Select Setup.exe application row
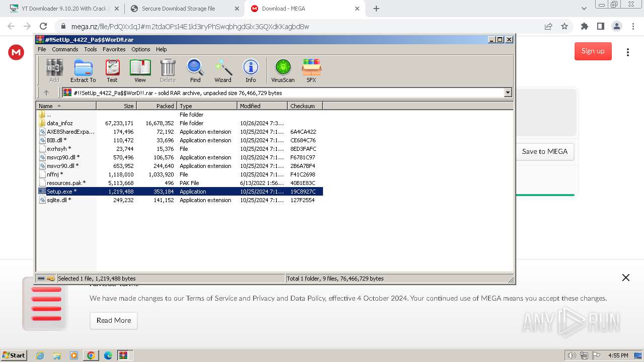The width and height of the screenshot is (644, 362). [x=180, y=192]
